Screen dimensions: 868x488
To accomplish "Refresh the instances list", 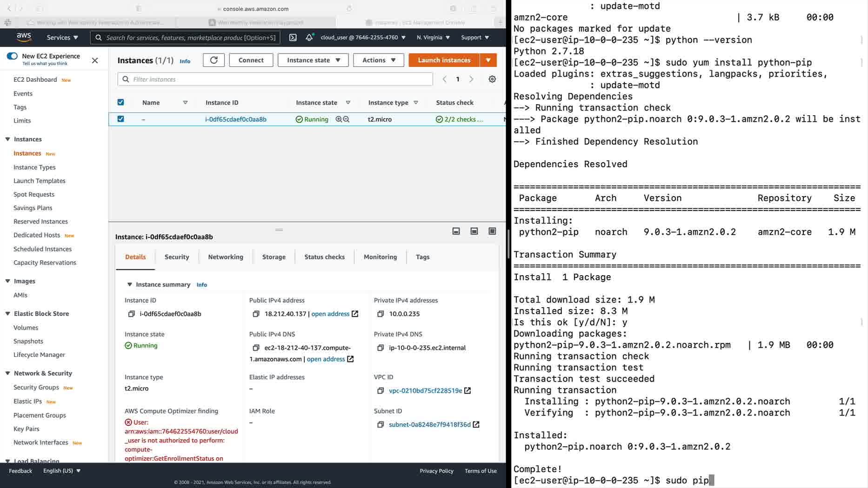I will (x=214, y=60).
